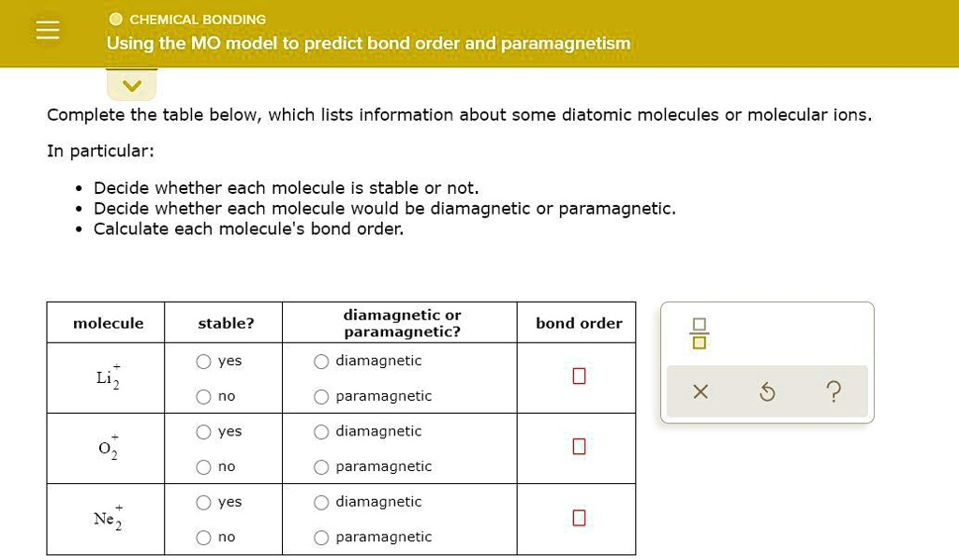This screenshot has width=959, height=560.
Task: Click the Li2+ bond order input box
Action: 579,376
